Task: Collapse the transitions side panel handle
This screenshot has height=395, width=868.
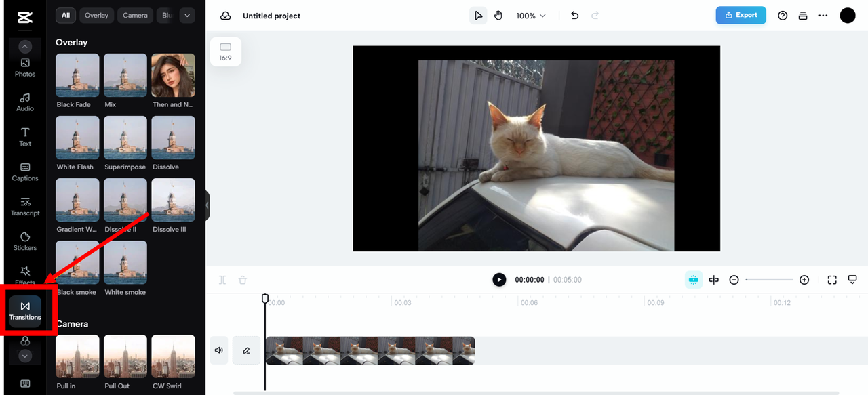Action: click(208, 205)
